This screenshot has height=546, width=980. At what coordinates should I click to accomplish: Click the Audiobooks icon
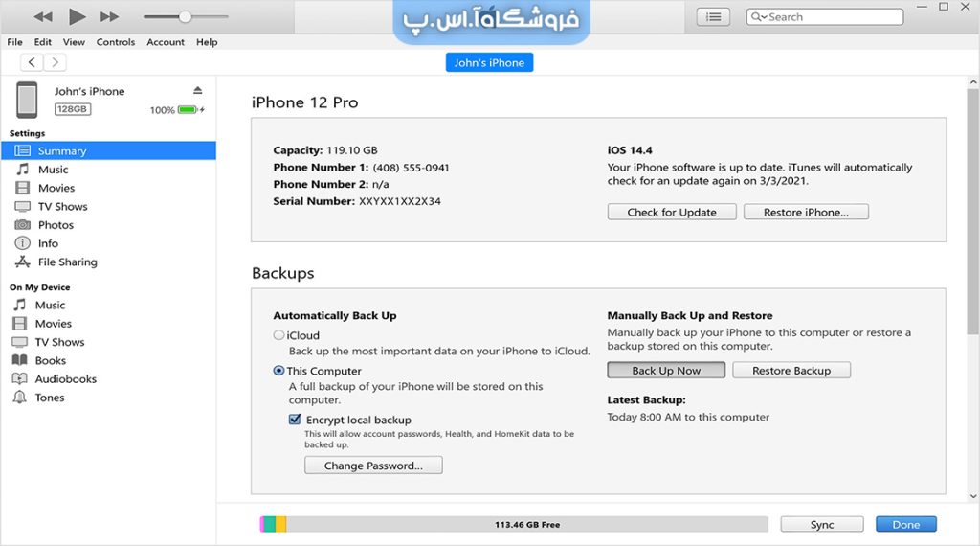click(x=20, y=378)
